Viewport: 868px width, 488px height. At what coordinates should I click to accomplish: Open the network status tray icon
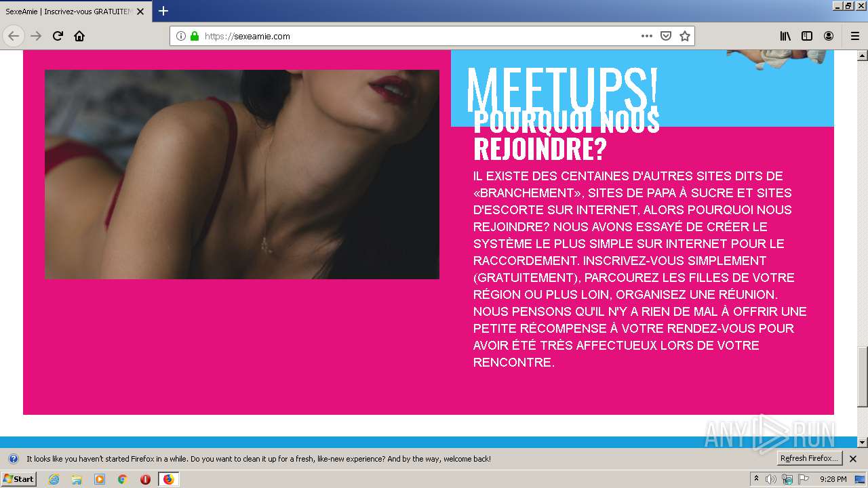[x=787, y=479]
